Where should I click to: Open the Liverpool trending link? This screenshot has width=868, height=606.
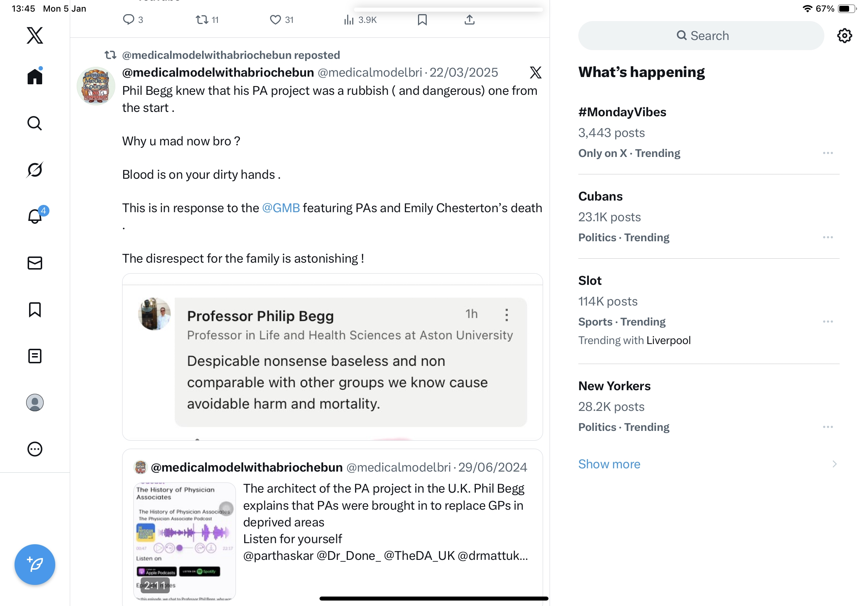point(668,340)
